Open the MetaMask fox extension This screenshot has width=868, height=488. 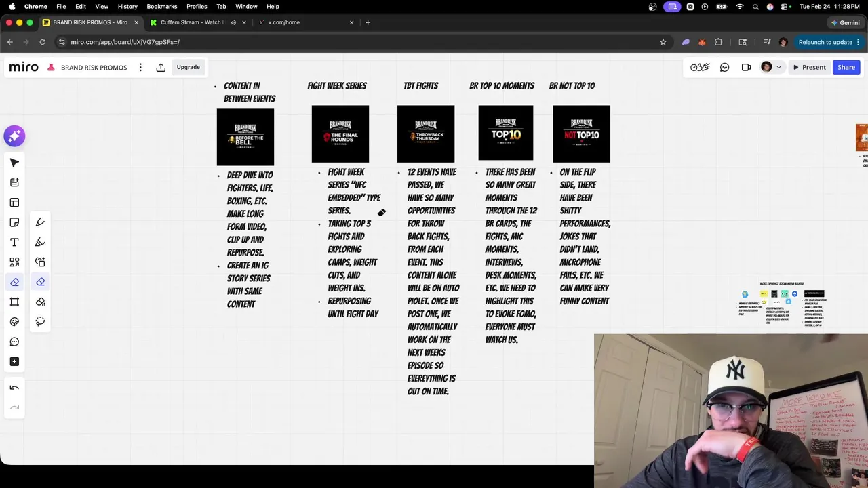pos(702,42)
